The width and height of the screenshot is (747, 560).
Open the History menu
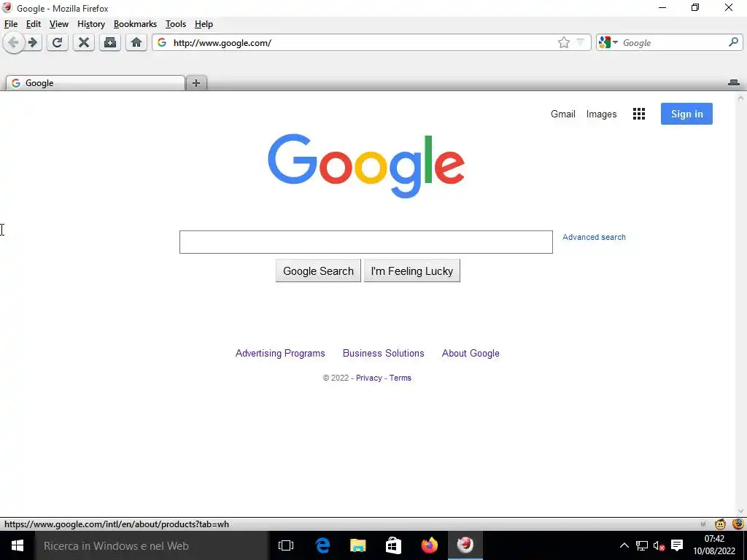click(91, 24)
